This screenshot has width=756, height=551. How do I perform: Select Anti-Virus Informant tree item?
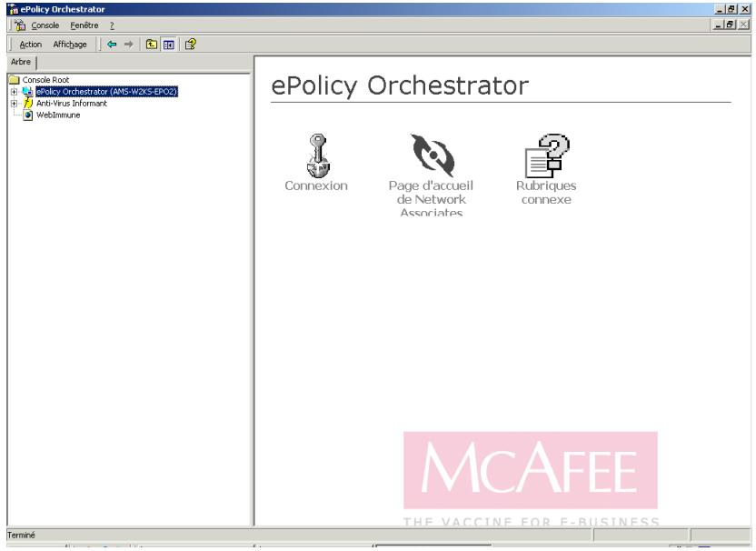[72, 104]
